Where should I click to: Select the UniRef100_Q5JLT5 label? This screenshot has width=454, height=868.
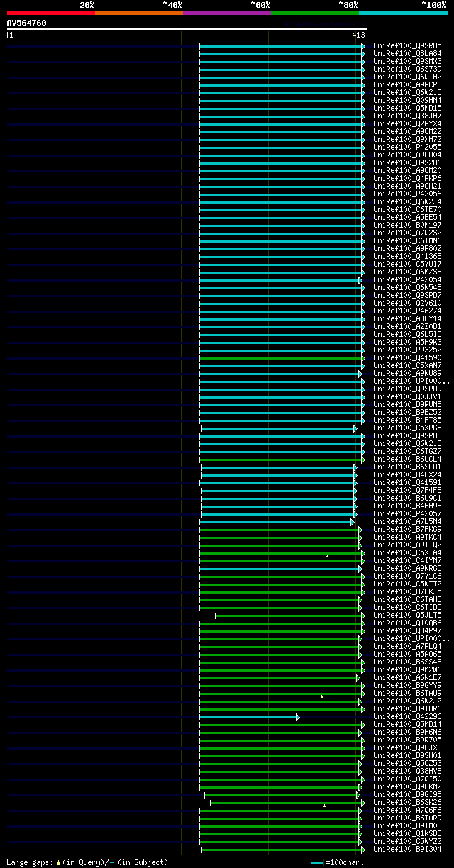(407, 615)
